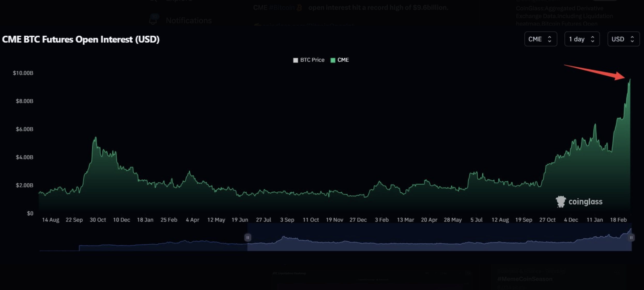Click the $6.00B y-axis label
The height and width of the screenshot is (290, 644).
click(25, 129)
